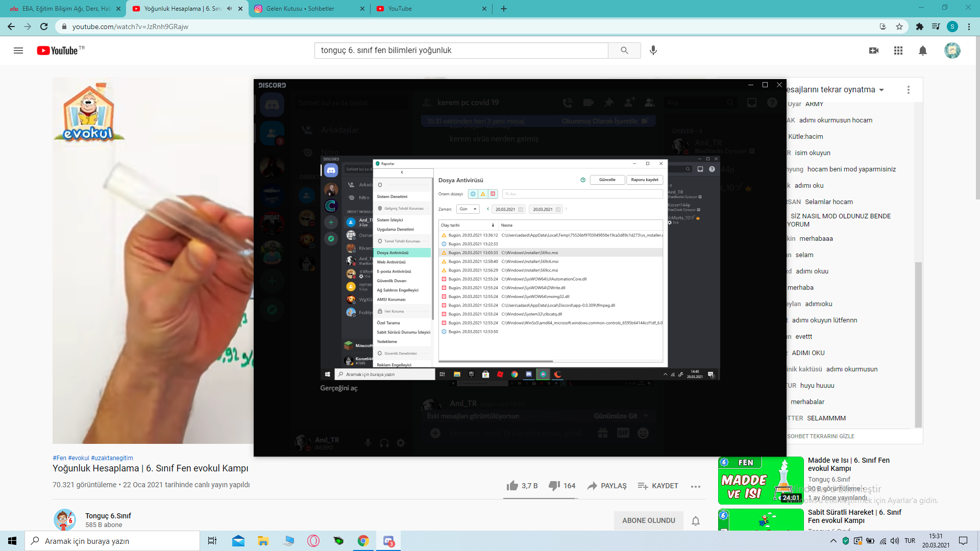Mute the Yoğunluk Hesaplama tab via speaker icon
The height and width of the screenshot is (551, 980).
(x=229, y=9)
